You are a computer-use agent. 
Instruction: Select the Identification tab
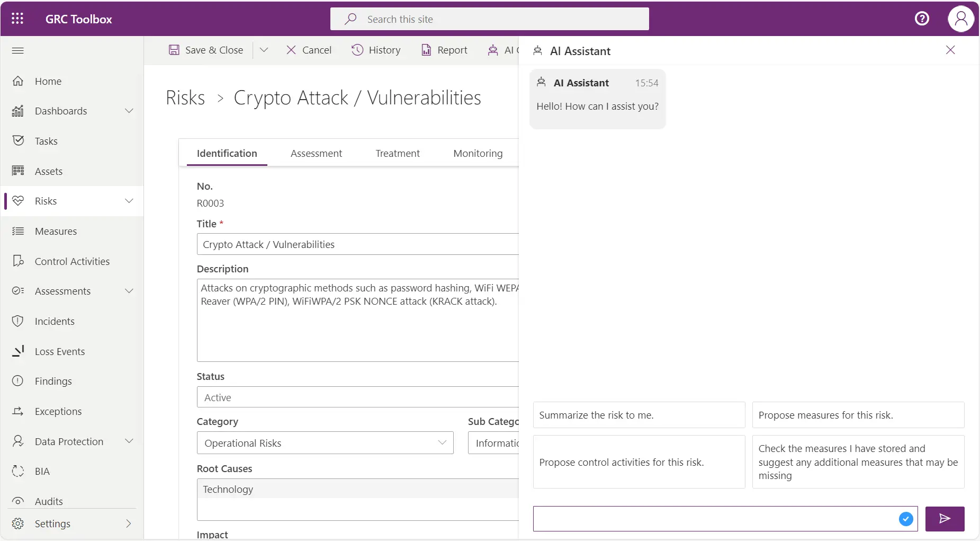tap(227, 153)
